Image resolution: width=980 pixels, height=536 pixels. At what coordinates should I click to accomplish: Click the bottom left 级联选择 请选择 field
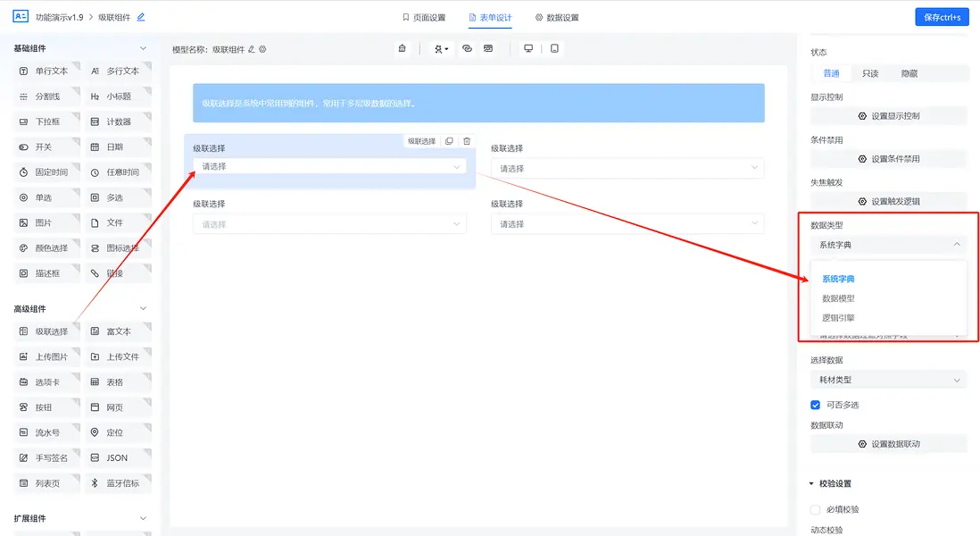click(x=329, y=224)
